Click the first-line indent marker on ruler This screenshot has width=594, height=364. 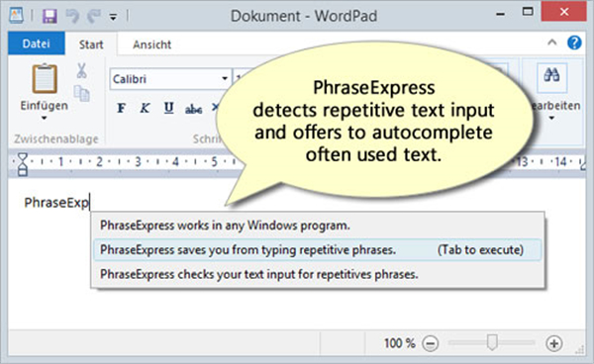23,156
